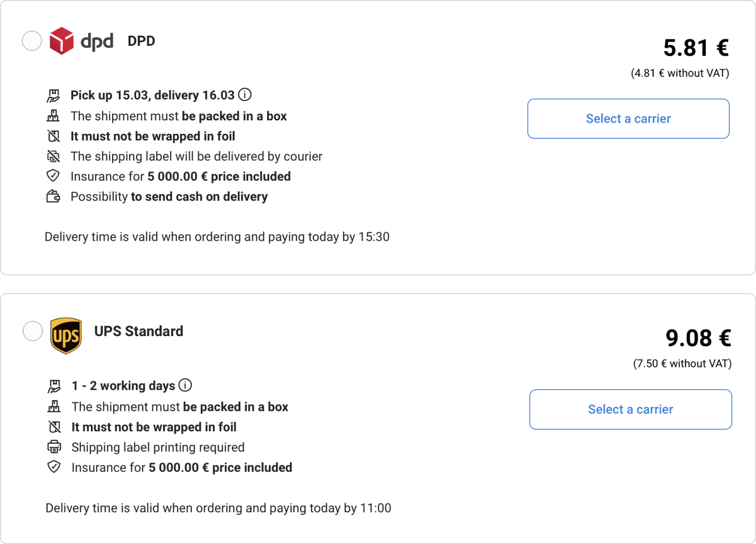Image resolution: width=756 pixels, height=544 pixels.
Task: Click the UPS Standard carrier title
Action: 139,331
